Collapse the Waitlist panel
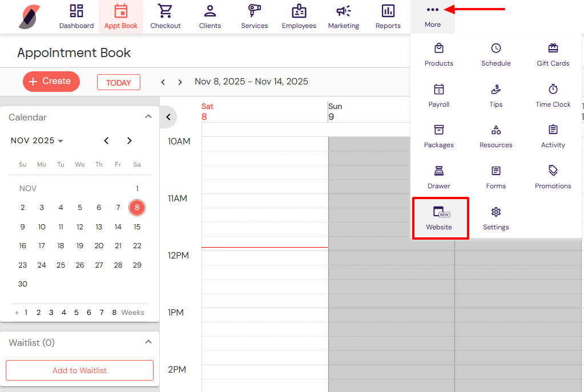Viewport: 584px width, 392px height. click(148, 342)
